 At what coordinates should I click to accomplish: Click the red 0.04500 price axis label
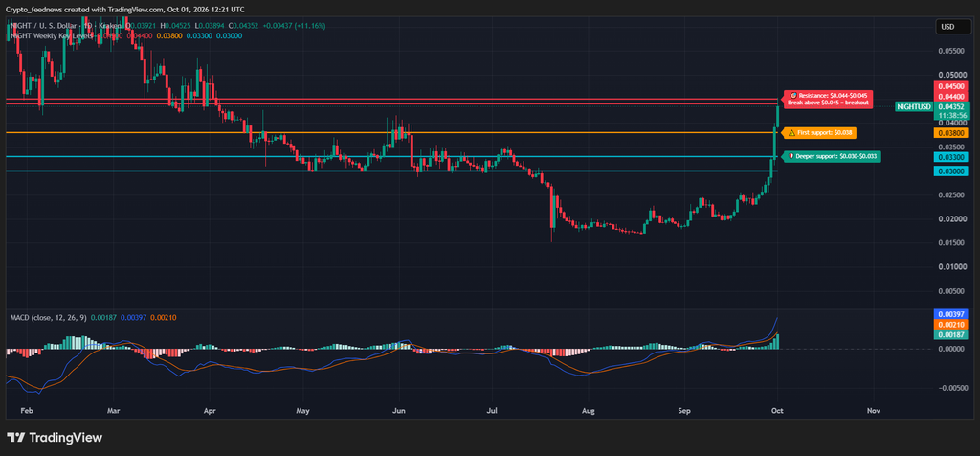point(950,86)
